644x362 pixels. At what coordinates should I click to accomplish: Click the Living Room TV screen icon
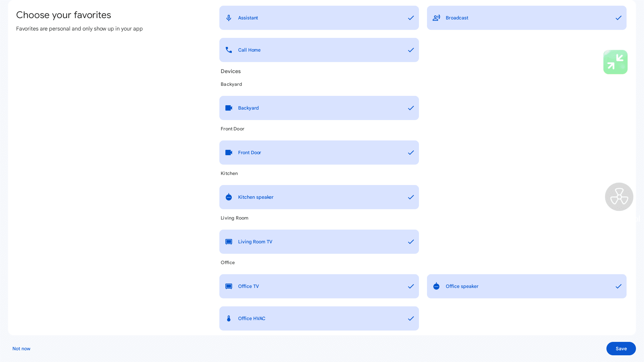tap(229, 242)
